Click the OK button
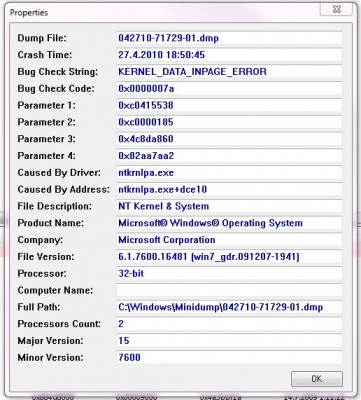Viewport: 361px width, 400px height. [317, 379]
